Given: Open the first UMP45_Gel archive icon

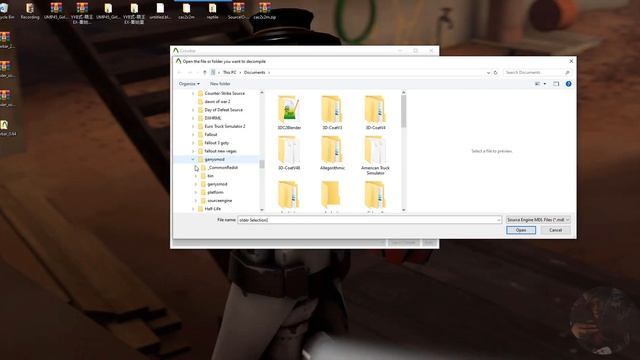Looking at the screenshot, I should (x=56, y=11).
